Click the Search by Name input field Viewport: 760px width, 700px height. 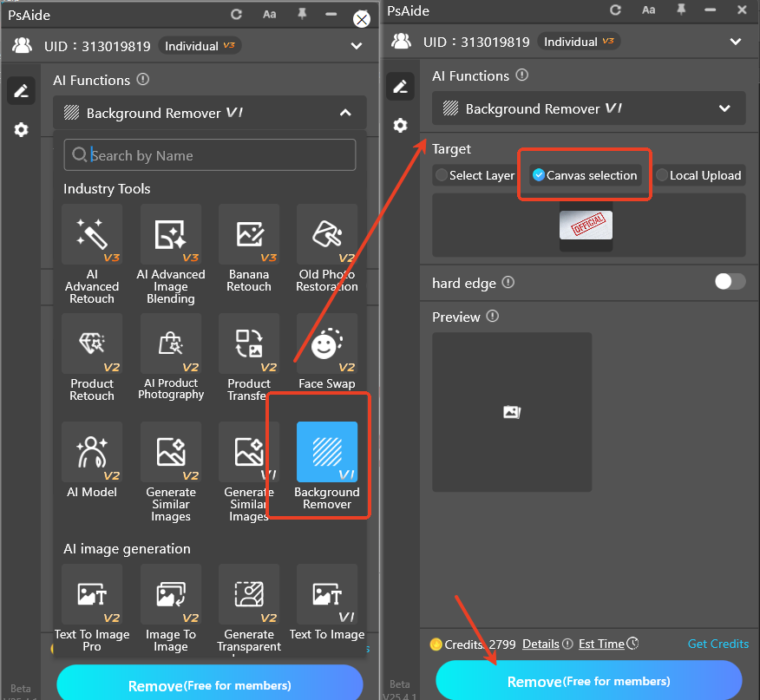tap(209, 154)
